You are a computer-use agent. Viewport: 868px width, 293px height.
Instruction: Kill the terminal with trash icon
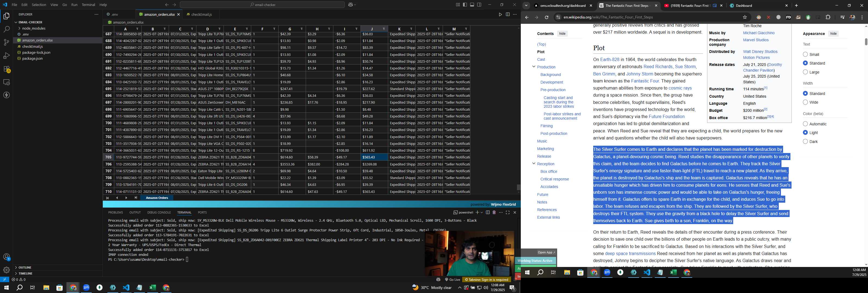pos(494,212)
